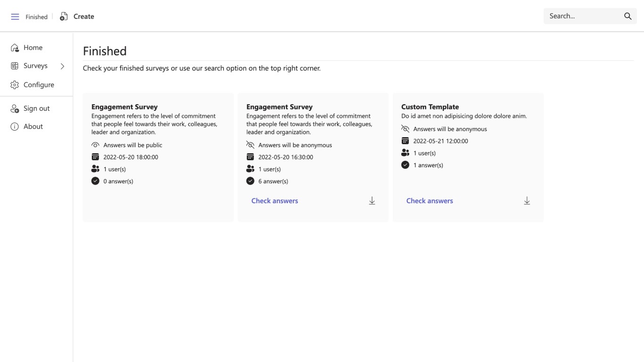Open the Surveys menu item
This screenshot has width=644, height=362.
(x=35, y=66)
